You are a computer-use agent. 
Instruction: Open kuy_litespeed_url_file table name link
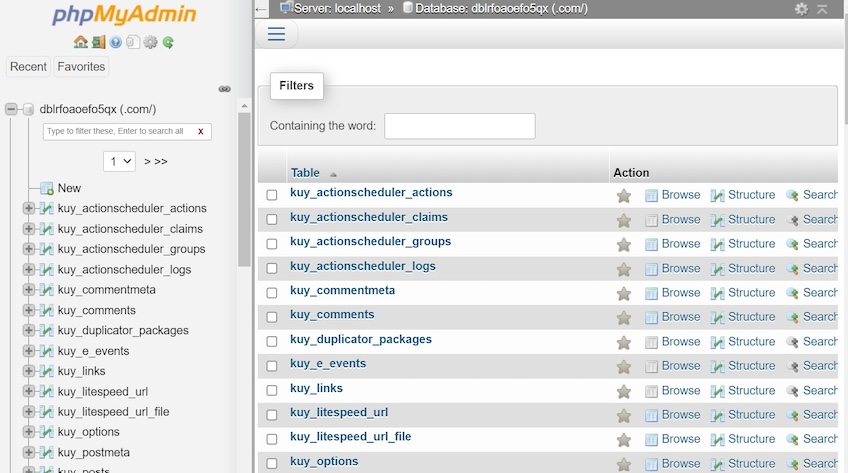coord(350,436)
